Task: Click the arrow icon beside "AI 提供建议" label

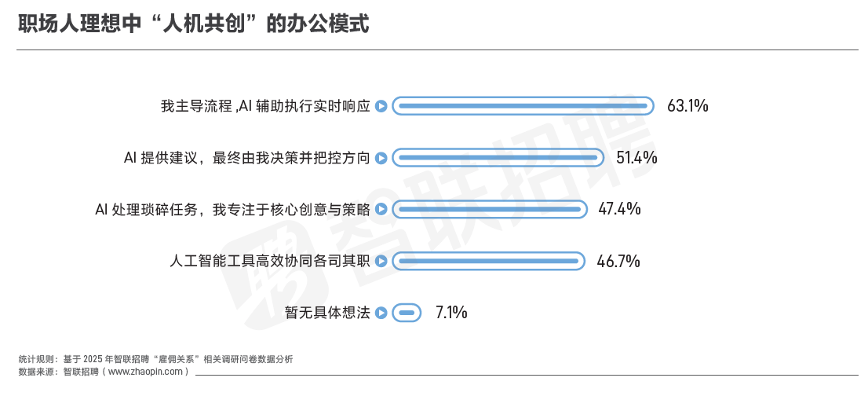Action: click(381, 158)
